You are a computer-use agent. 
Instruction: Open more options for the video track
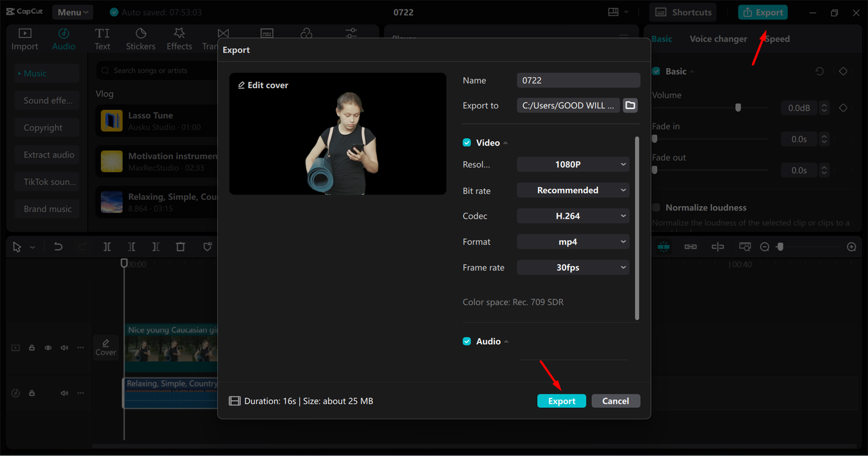[x=81, y=348]
